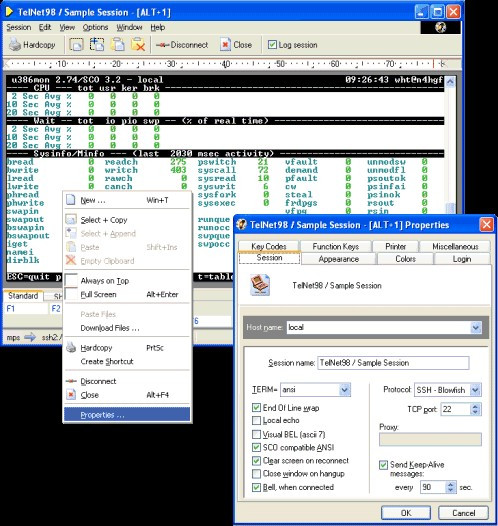
Task: Choose Select + Copy in context menu
Action: pyautogui.click(x=127, y=220)
